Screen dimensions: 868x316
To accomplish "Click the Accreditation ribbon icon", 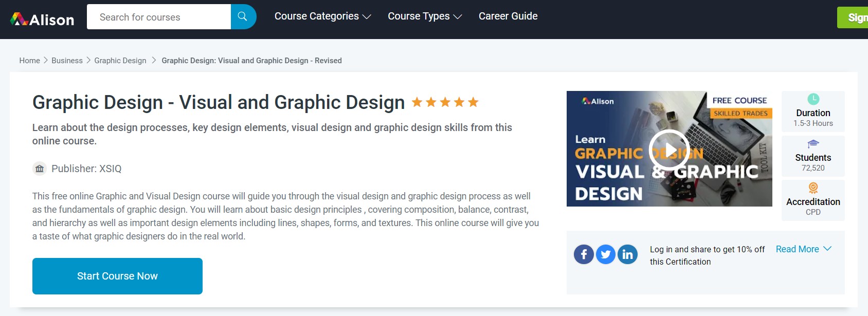I will (813, 188).
